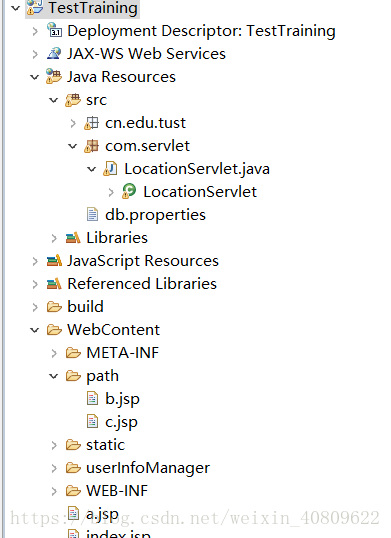Click the TestTraining project icon
The image size is (391, 538).
35,8
